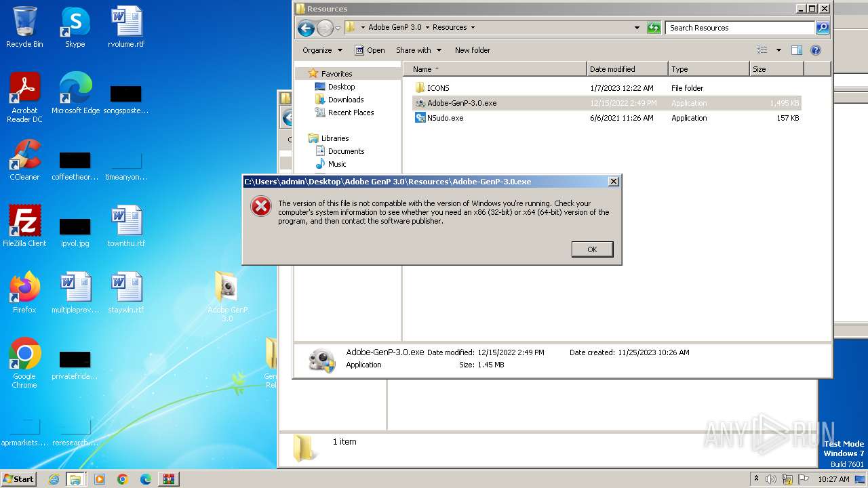Viewport: 868px width, 488px height.
Task: Open Music library
Action: [x=337, y=164]
